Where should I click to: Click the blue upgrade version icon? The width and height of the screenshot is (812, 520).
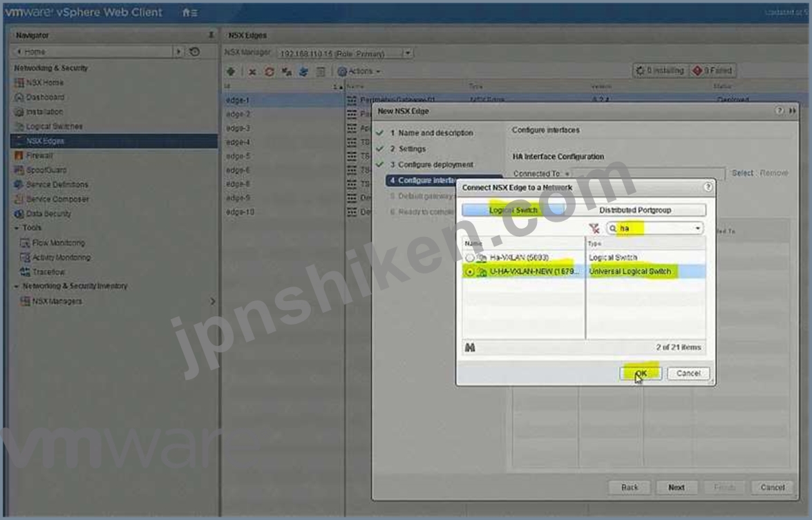click(x=303, y=71)
